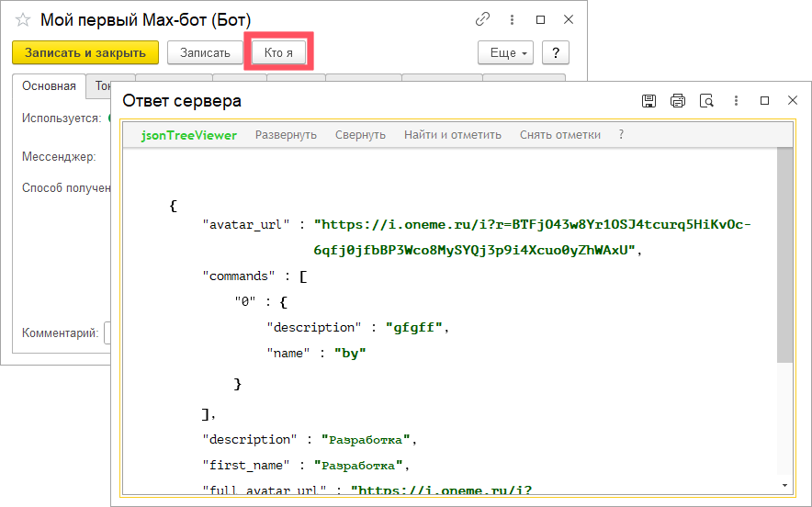Click the Используется label in the bot form
The image size is (812, 507).
tap(62, 118)
